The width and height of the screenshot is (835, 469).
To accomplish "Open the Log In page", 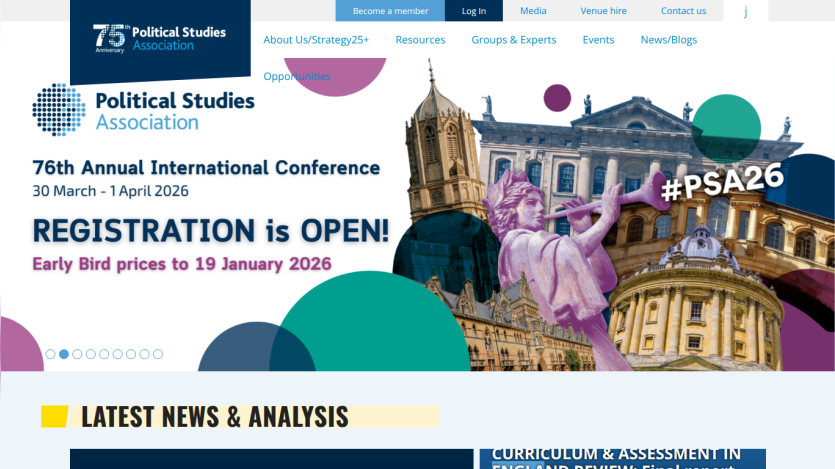I will tap(473, 11).
